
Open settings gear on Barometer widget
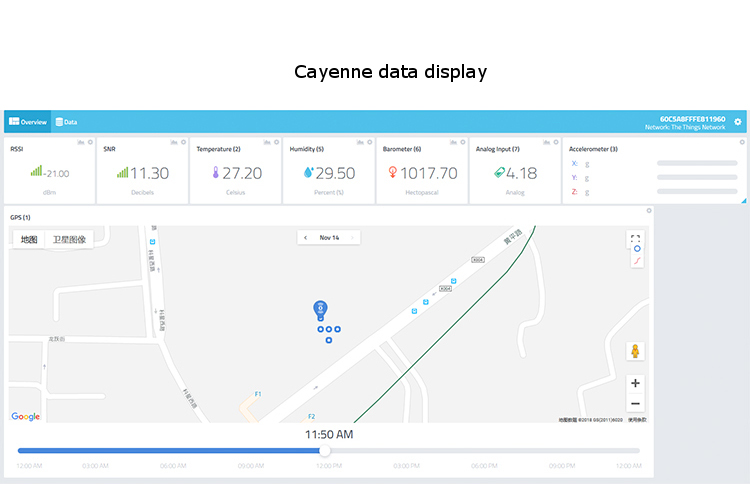pos(463,142)
